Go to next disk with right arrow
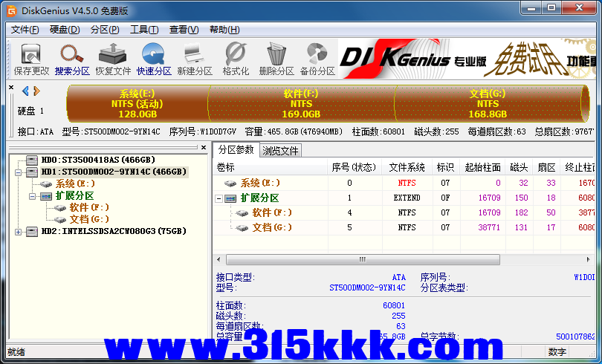This screenshot has height=364, width=602. (36, 91)
